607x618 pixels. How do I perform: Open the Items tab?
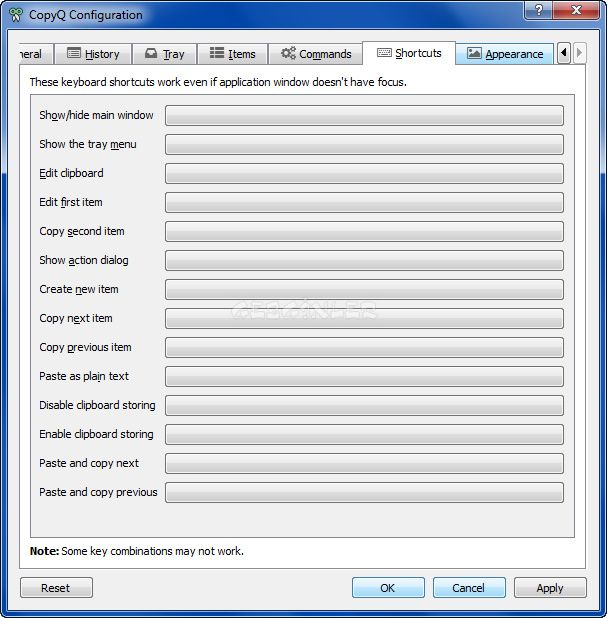tap(233, 54)
